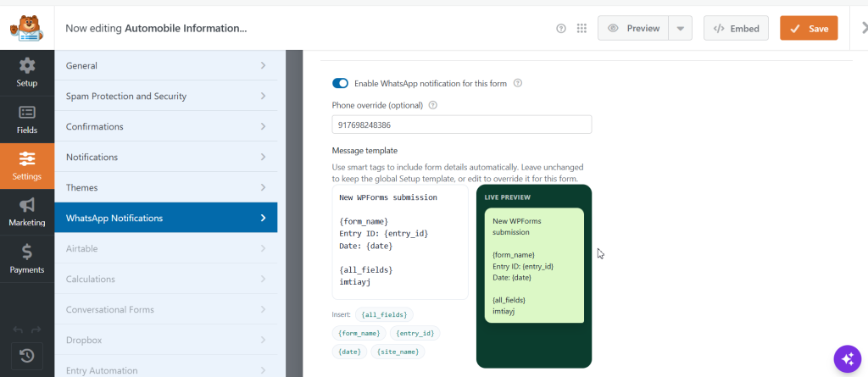Click the 'Message template' label

click(x=364, y=151)
